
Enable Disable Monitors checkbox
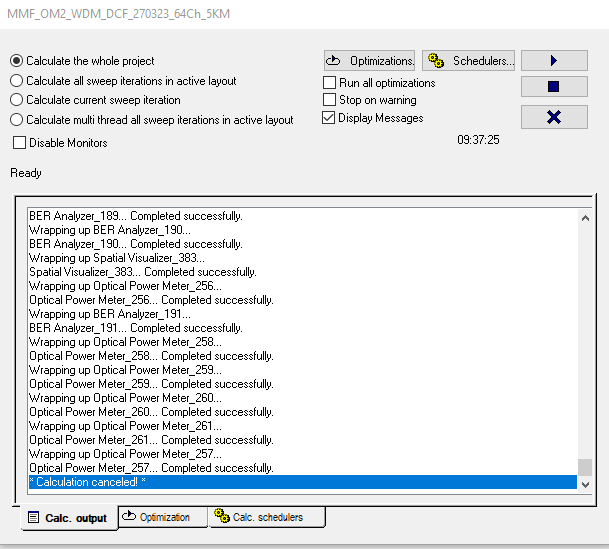point(20,143)
